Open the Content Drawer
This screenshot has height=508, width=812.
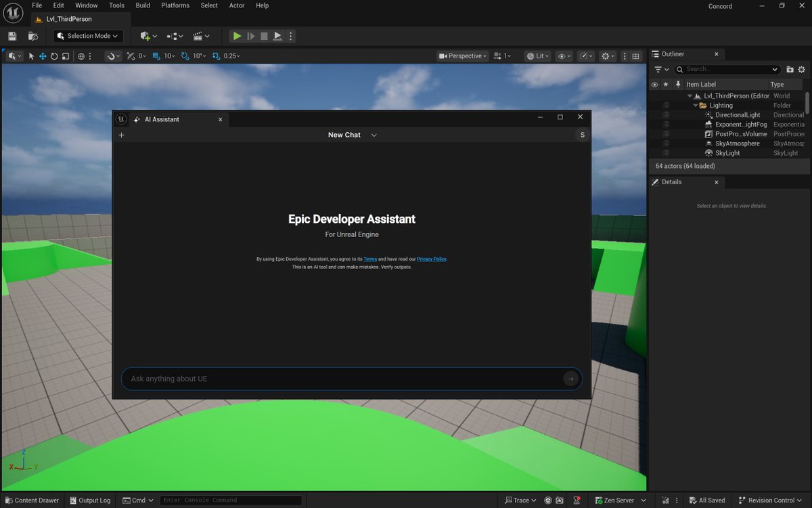32,501
